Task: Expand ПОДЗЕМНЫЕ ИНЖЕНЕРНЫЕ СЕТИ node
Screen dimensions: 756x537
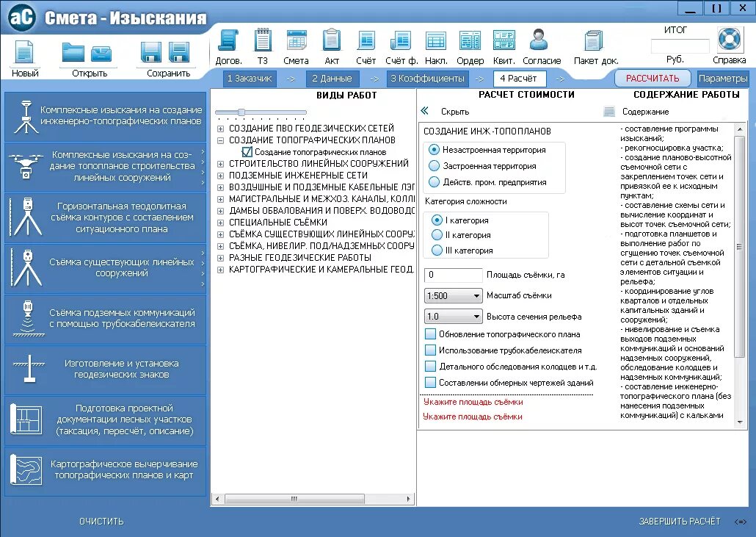Action: point(220,176)
